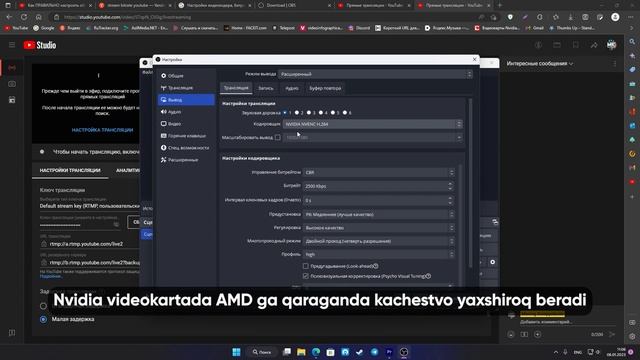Increase bitrate 2500 Kbps stepper
This screenshot has width=640, height=360.
pos(450,184)
